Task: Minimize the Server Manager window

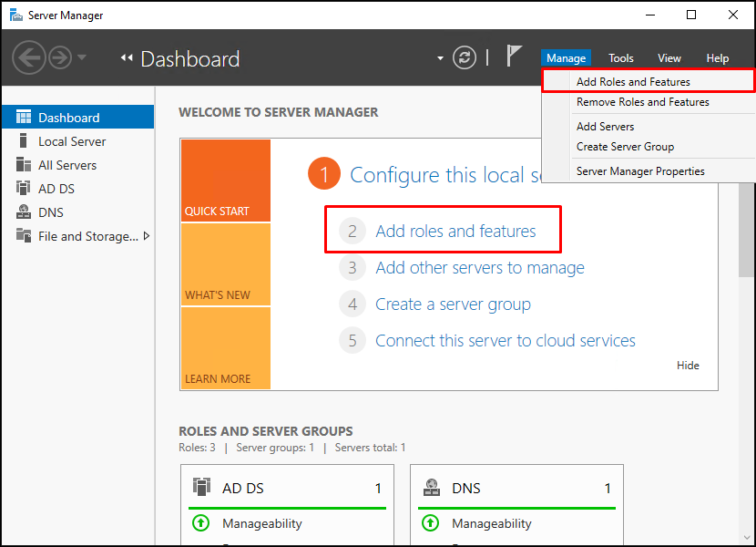Action: 650,15
